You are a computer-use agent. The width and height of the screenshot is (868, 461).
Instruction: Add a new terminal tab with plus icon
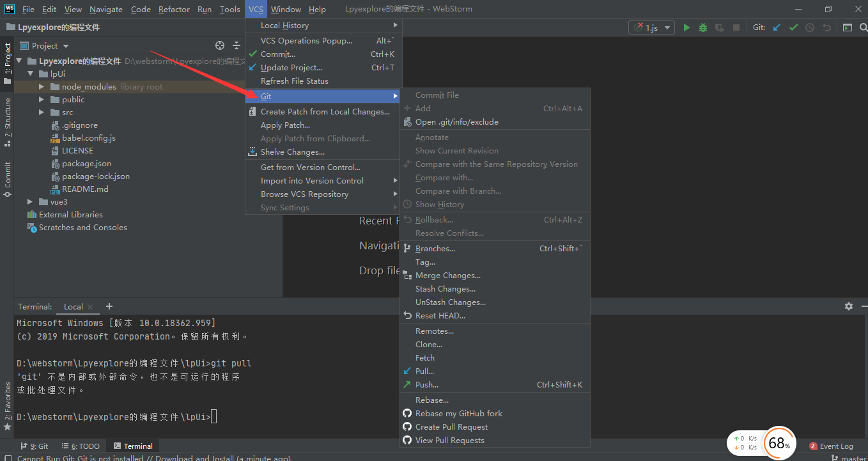109,306
